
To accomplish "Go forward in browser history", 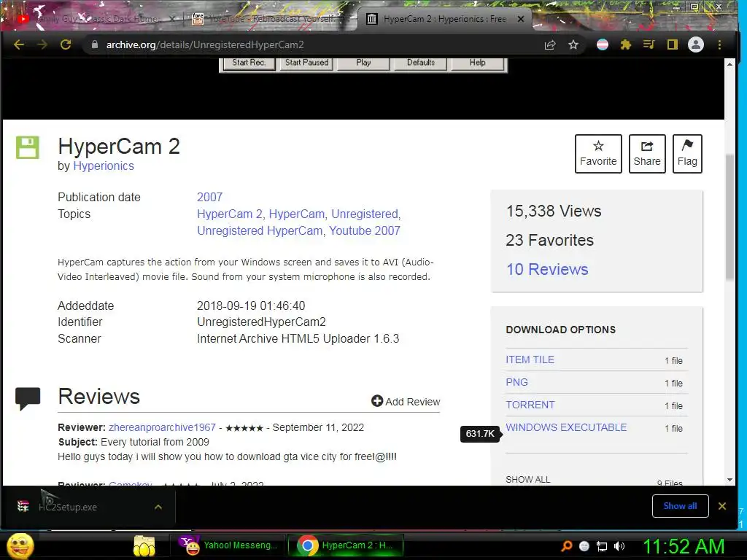I will (42, 44).
